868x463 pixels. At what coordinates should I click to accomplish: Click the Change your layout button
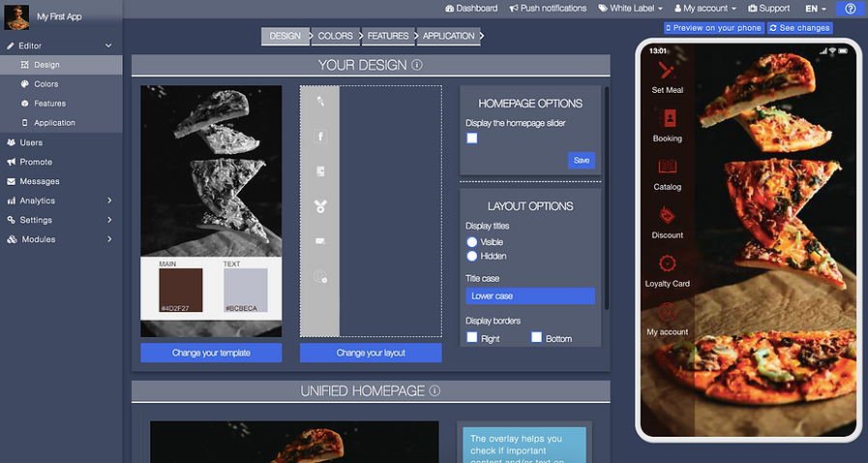(371, 353)
